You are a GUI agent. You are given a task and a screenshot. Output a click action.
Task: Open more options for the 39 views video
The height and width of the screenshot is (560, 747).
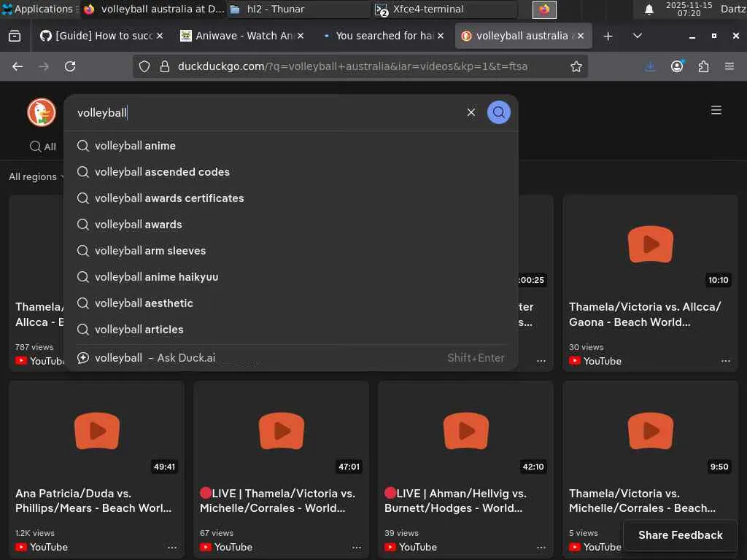(x=541, y=548)
